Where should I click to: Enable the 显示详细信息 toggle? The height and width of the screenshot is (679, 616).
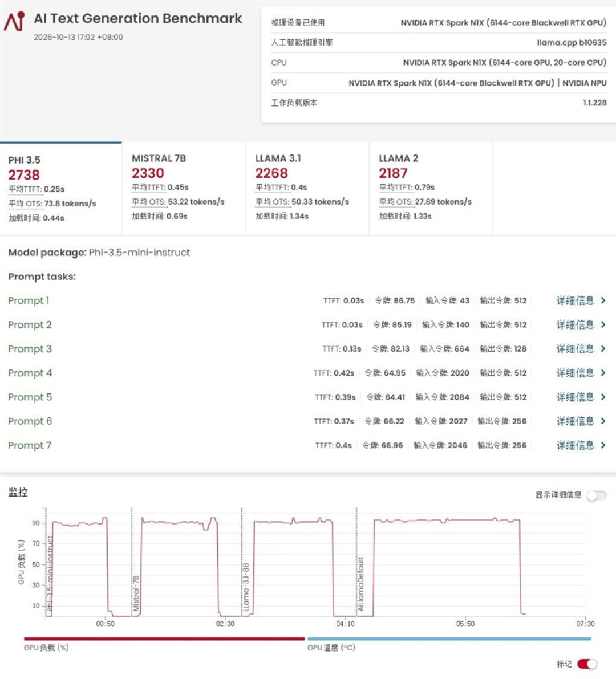[597, 495]
